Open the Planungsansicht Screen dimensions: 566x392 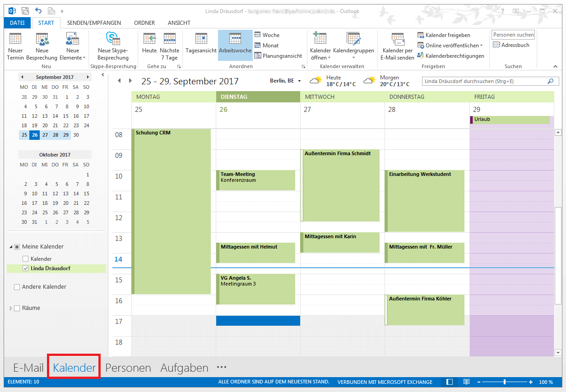click(x=278, y=56)
